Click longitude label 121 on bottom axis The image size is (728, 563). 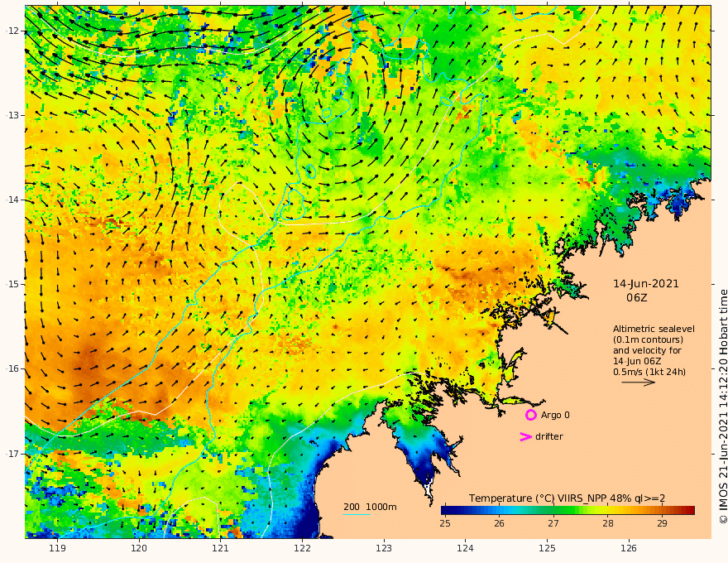pos(221,549)
